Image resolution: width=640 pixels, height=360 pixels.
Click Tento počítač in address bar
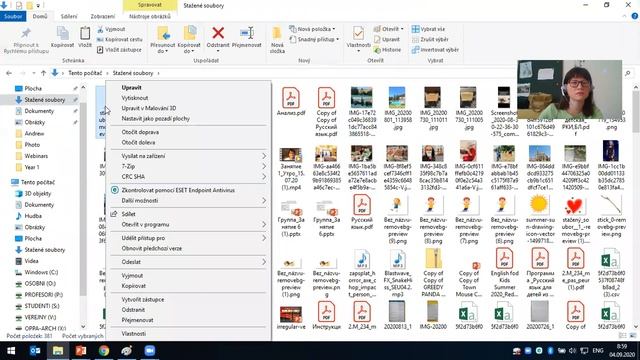tap(85, 73)
